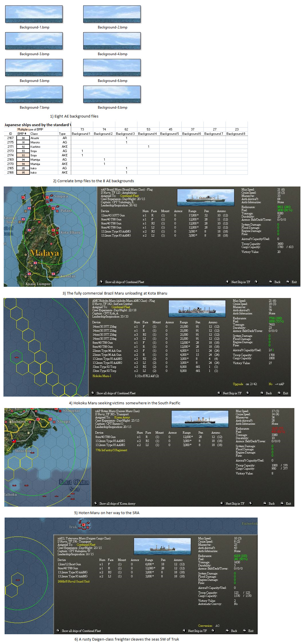The width and height of the screenshot is (305, 644).
Task: Toggle upgrade setting No in Hokoku Maru panel
Action: [x=270, y=384]
